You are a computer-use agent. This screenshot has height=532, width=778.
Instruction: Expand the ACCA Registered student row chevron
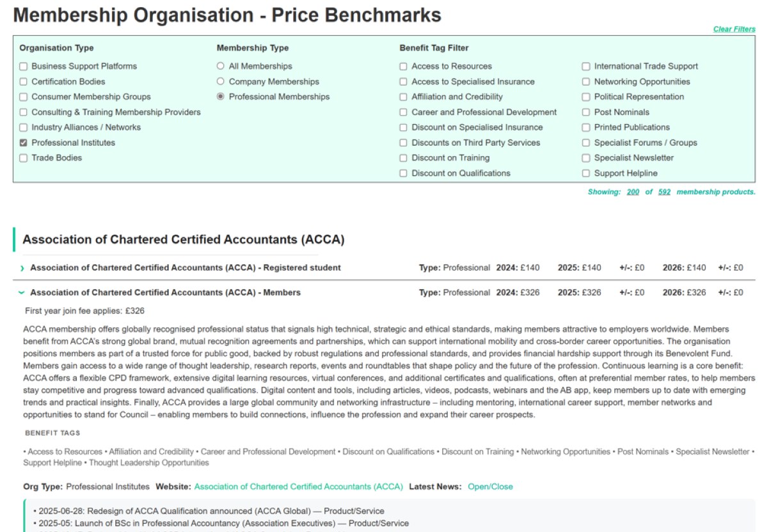pyautogui.click(x=22, y=269)
